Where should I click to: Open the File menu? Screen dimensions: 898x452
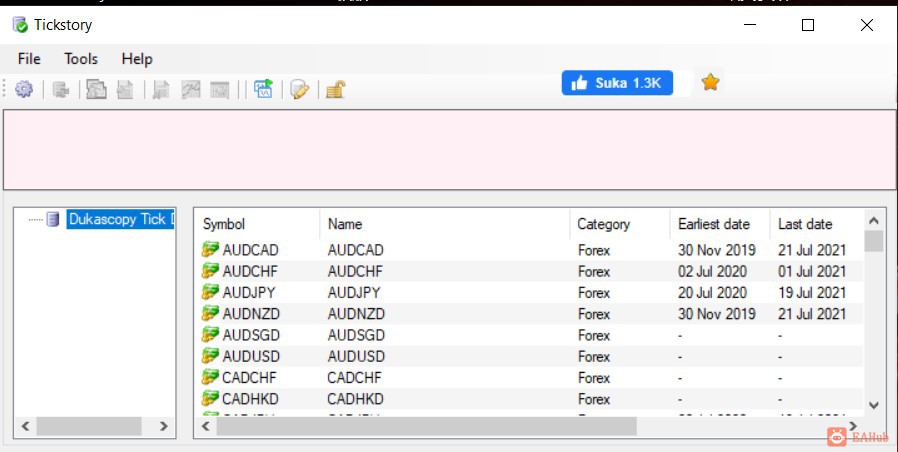(x=29, y=59)
